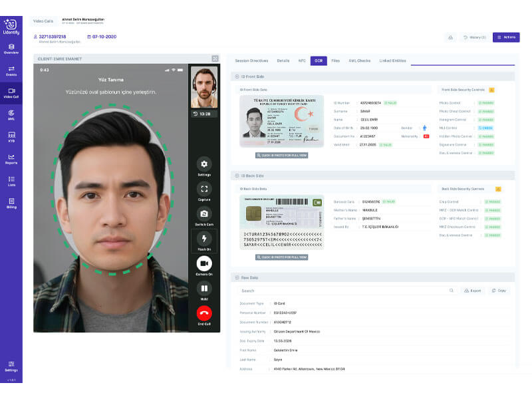Collapse the Raw Data section
Viewport: 532px width, 399px height.
(237, 277)
